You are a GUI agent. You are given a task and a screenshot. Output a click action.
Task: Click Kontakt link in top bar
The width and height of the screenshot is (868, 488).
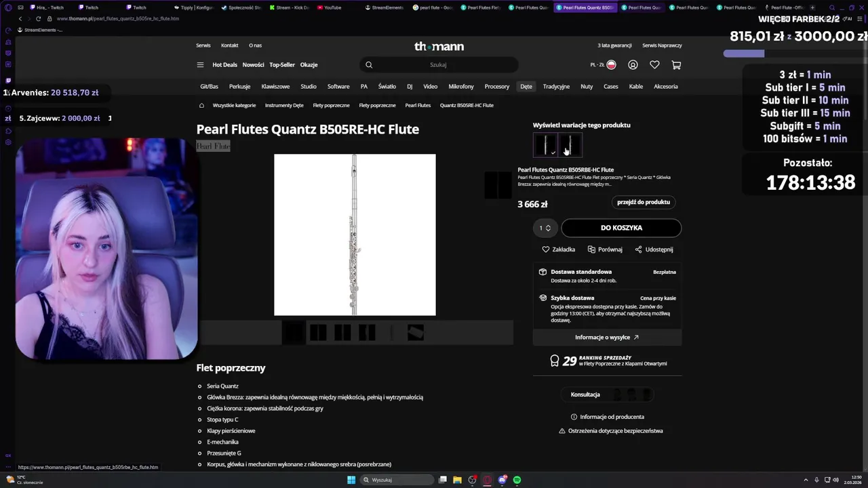(x=229, y=45)
